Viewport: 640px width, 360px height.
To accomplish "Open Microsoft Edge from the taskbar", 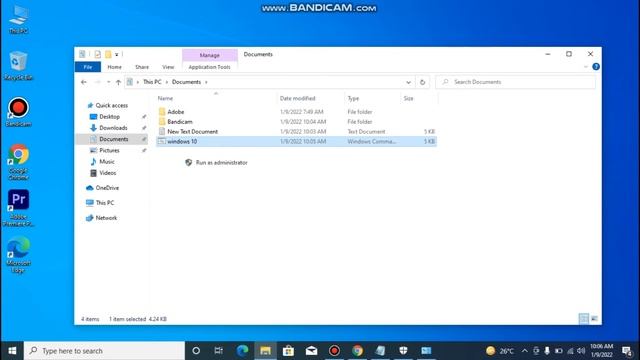I will click(x=242, y=351).
